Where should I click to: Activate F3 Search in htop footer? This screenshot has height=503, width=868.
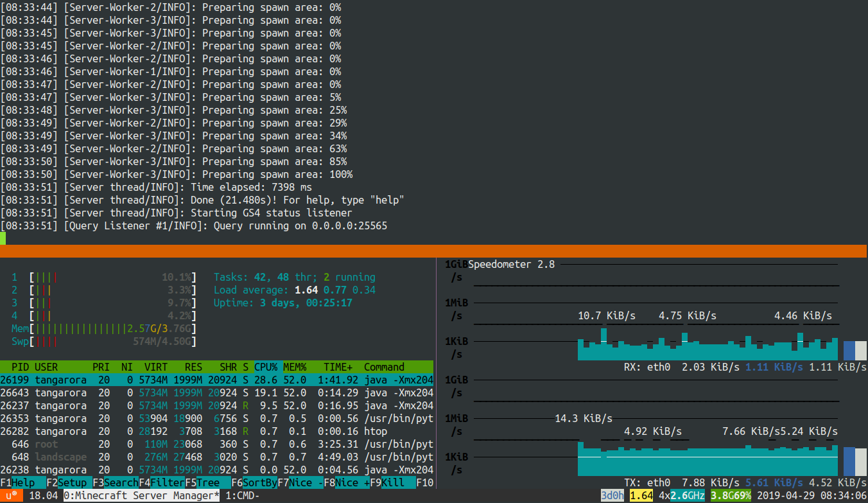(x=116, y=482)
